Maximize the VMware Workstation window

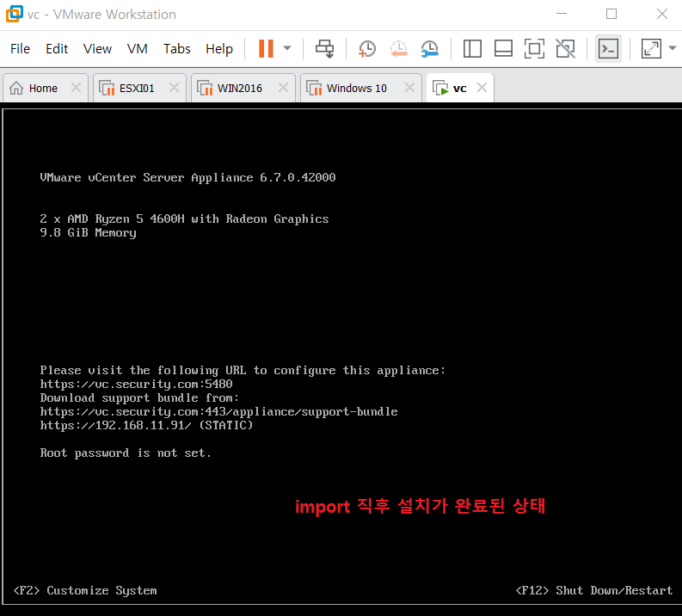[611, 14]
